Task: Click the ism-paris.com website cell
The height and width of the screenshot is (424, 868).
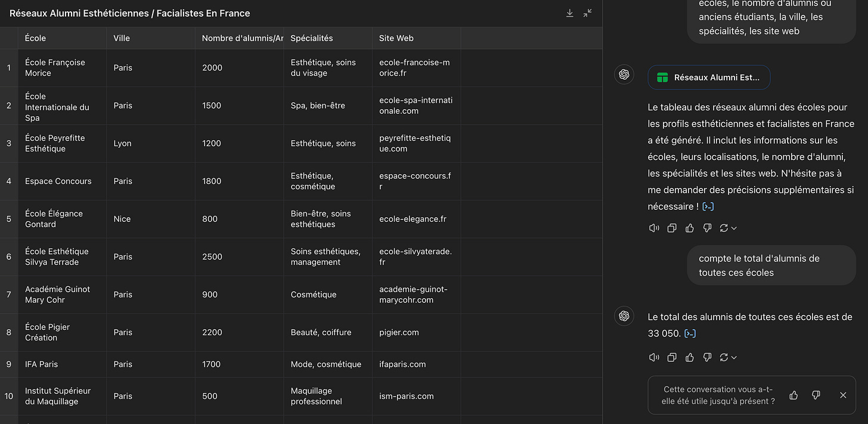Action: point(417,396)
